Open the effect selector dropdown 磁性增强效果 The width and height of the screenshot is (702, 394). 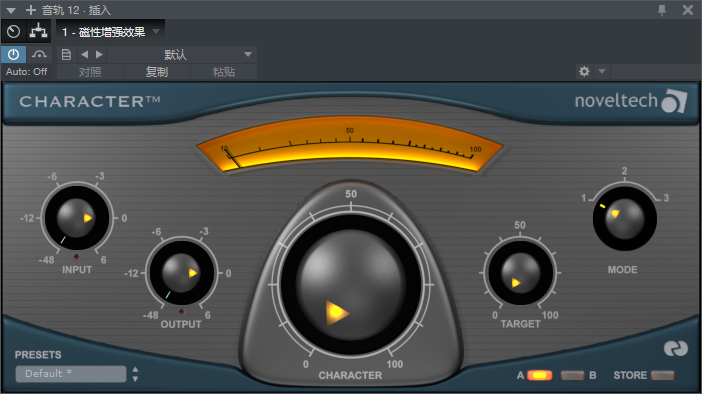coord(111,32)
